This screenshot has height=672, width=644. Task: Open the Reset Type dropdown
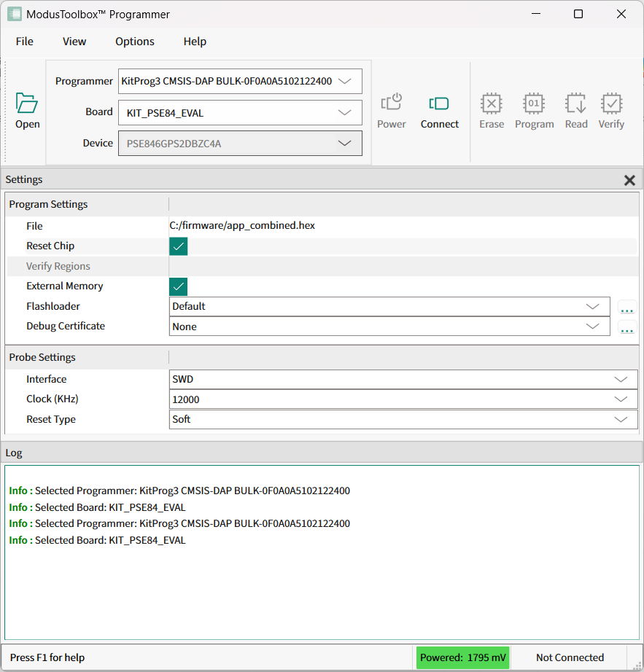click(621, 420)
